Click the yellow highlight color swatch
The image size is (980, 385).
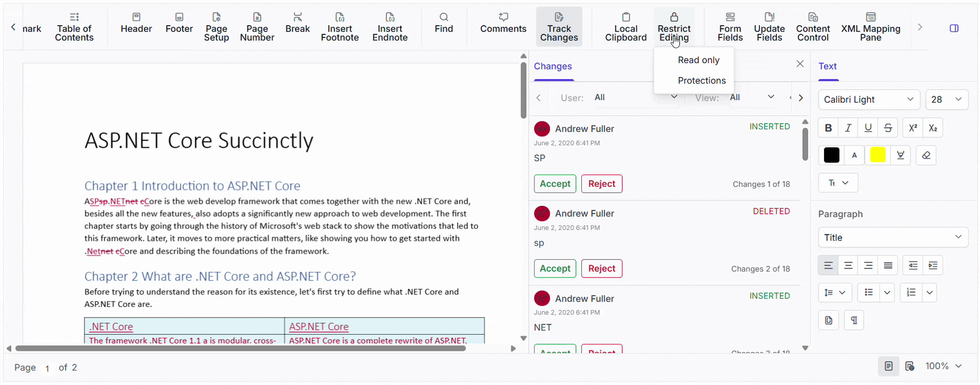tap(877, 155)
